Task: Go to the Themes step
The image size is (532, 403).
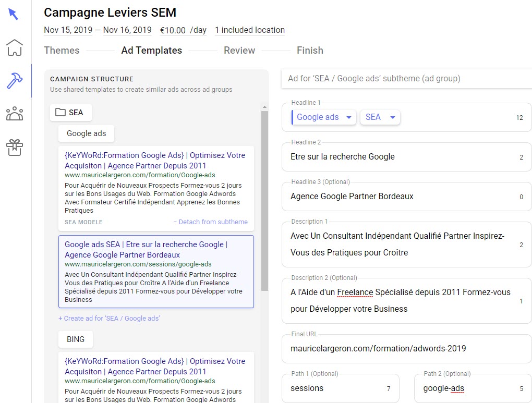Action: pyautogui.click(x=62, y=50)
